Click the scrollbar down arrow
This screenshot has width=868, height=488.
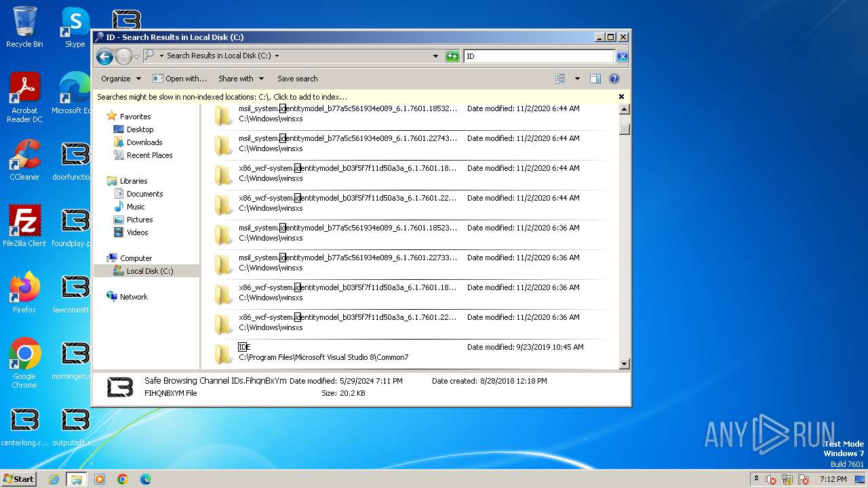[625, 364]
